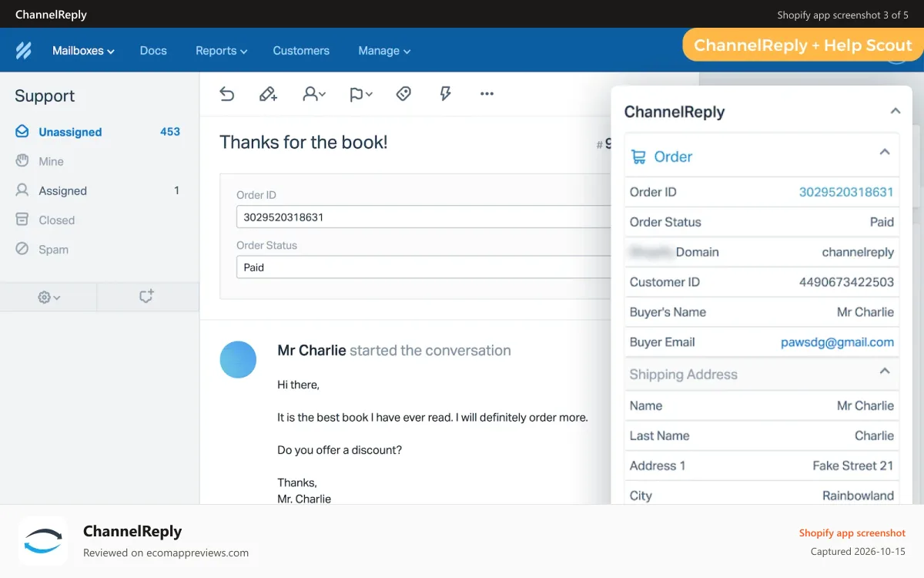Click the Help Scout logo icon
Image resolution: width=924 pixels, height=578 pixels.
click(x=23, y=51)
